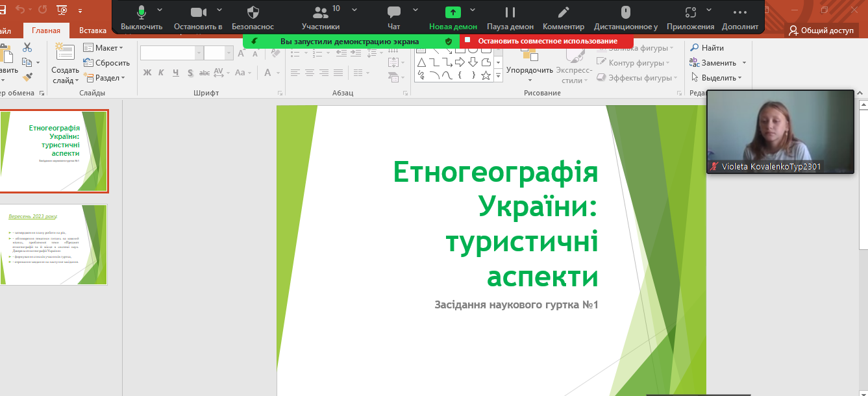Click the Remote control mouse icon
This screenshot has height=396, width=868.
point(625,13)
